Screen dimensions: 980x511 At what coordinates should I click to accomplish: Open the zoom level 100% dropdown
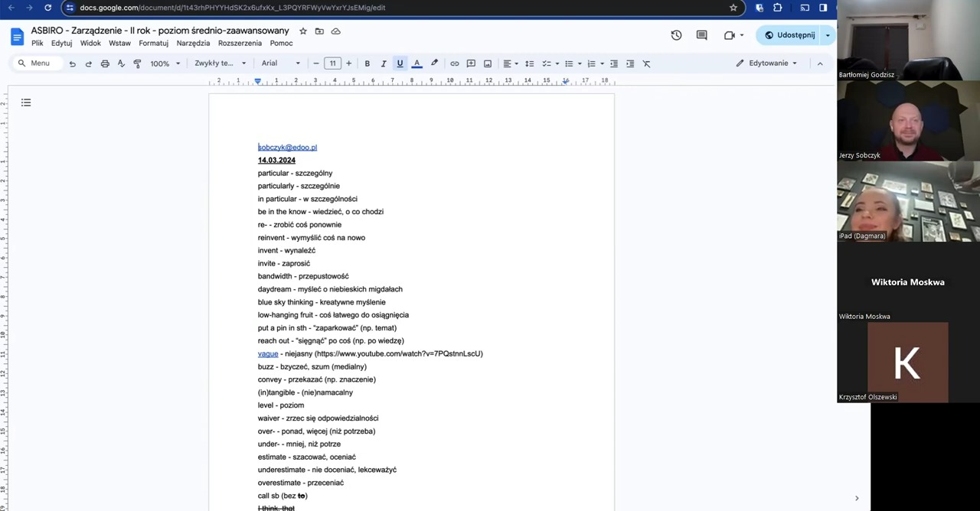165,63
